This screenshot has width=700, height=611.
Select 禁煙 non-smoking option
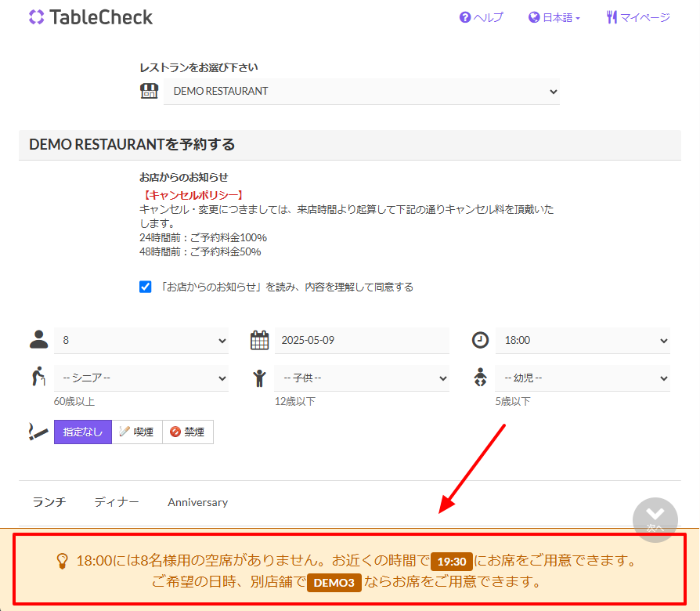click(x=188, y=432)
